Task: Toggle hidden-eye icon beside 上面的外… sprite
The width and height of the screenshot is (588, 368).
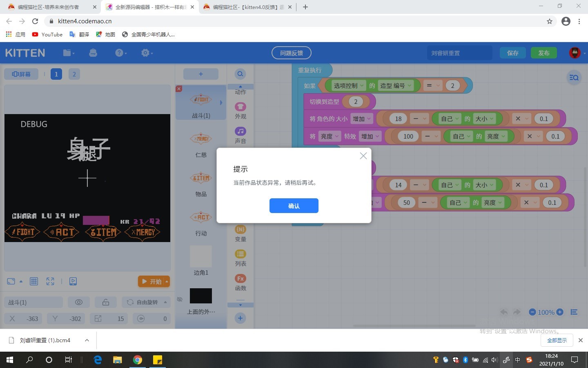Action: tap(180, 299)
